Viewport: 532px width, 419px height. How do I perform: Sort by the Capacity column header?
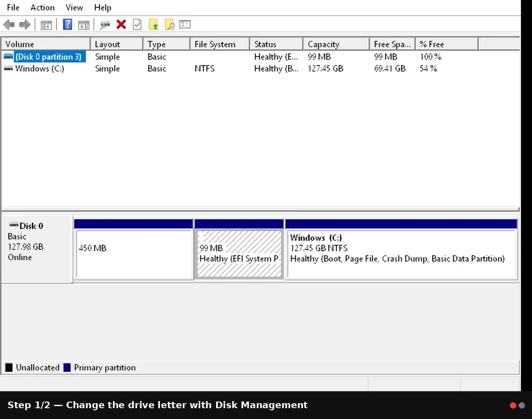(336, 44)
